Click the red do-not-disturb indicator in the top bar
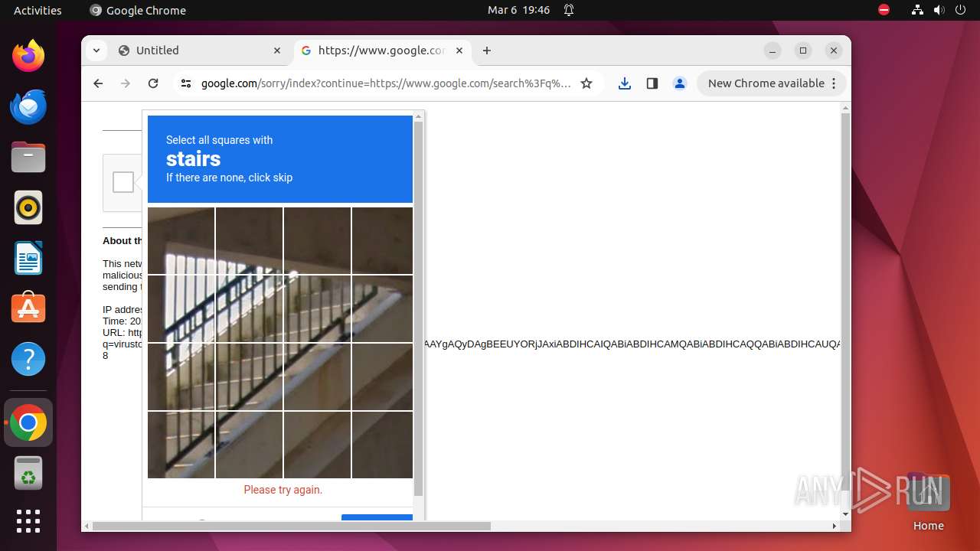The image size is (980, 551). point(884,10)
